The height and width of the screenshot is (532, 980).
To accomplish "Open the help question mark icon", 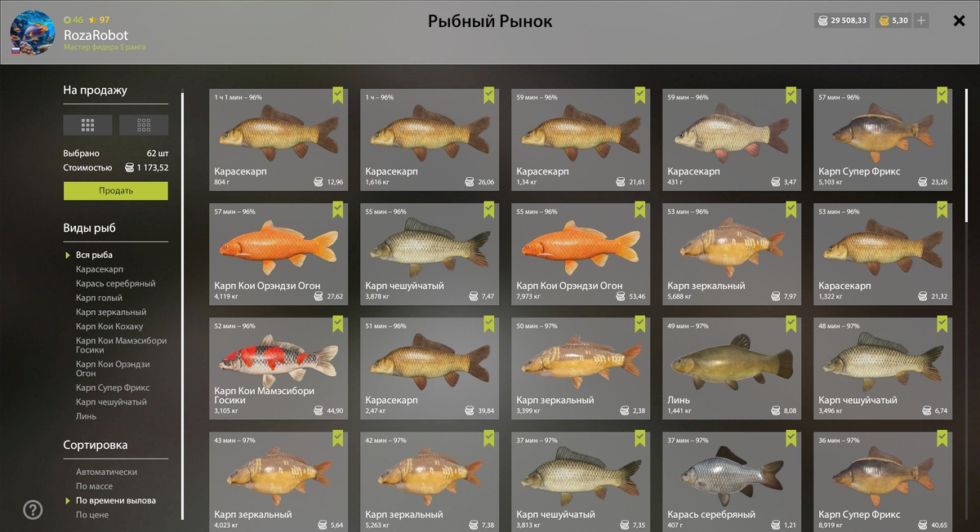I will [33, 510].
